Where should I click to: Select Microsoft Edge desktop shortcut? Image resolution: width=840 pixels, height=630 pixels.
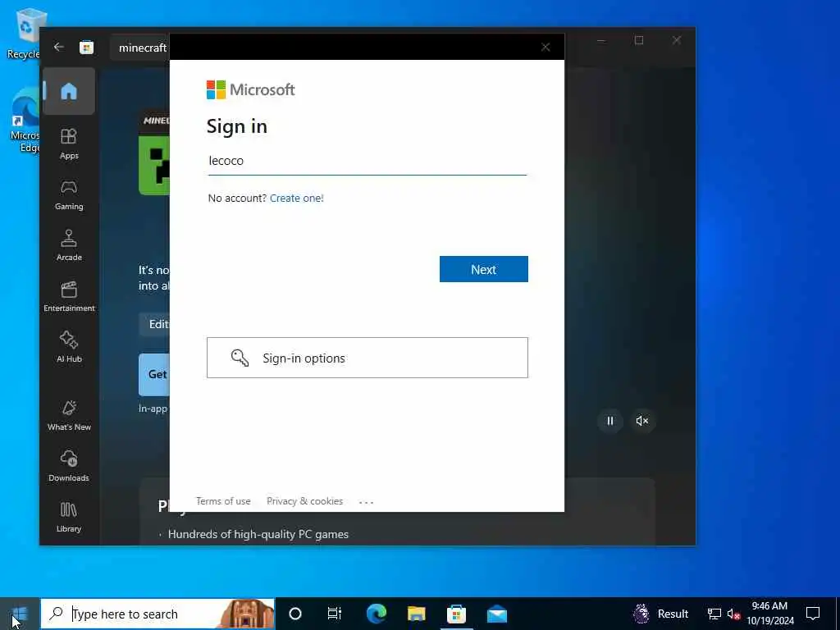point(25,121)
